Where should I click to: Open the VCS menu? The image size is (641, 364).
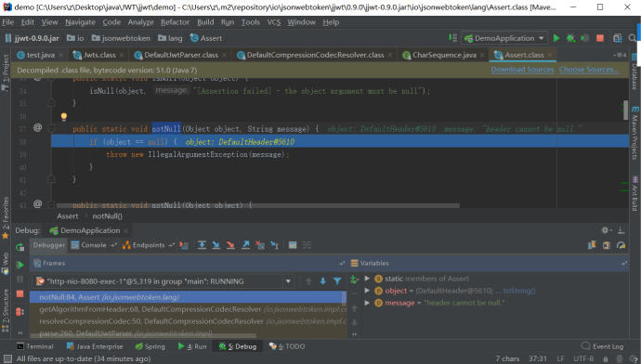pos(274,22)
